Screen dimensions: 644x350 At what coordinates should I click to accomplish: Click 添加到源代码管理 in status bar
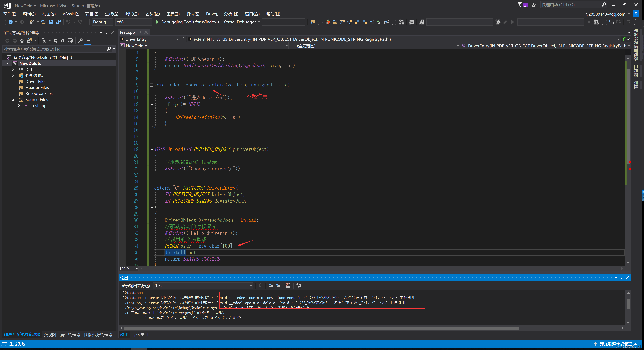pyautogui.click(x=616, y=344)
